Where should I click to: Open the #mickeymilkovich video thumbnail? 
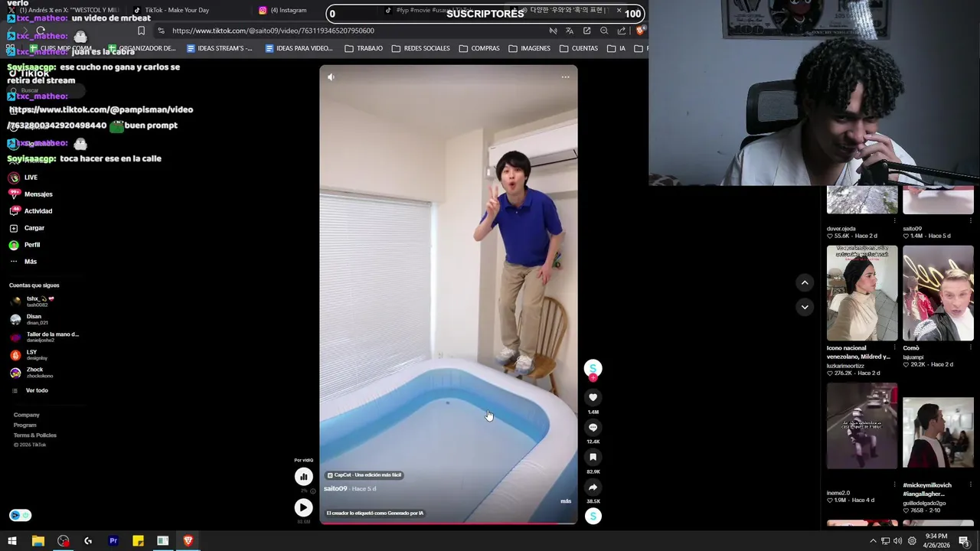coord(938,432)
